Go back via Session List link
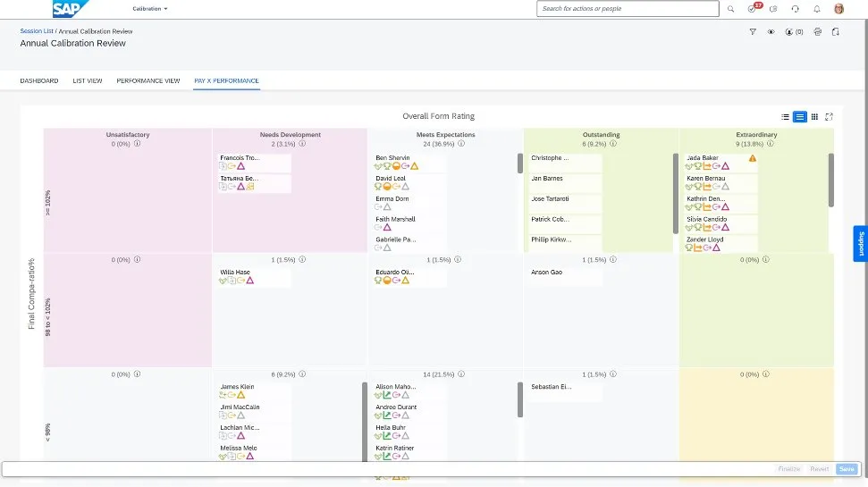Viewport: 868px width, 487px height. point(37,30)
